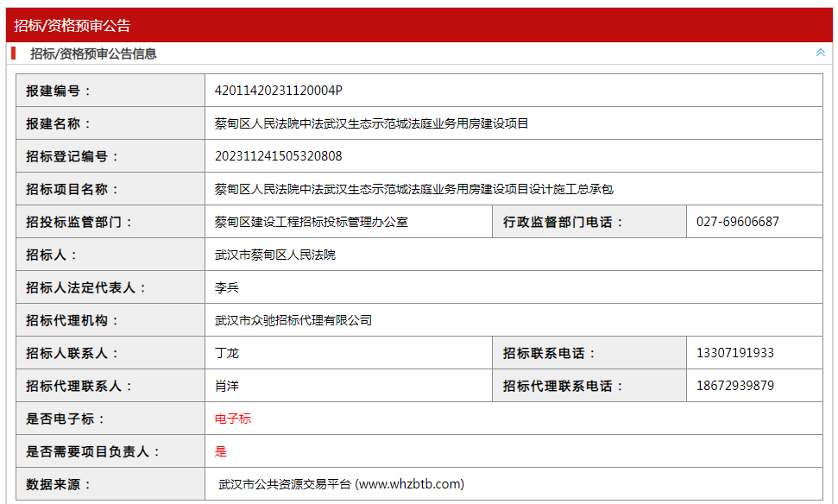Select 蔡甸区建设工程招标投标管理办公室 value
The image size is (838, 504).
[x=312, y=222]
